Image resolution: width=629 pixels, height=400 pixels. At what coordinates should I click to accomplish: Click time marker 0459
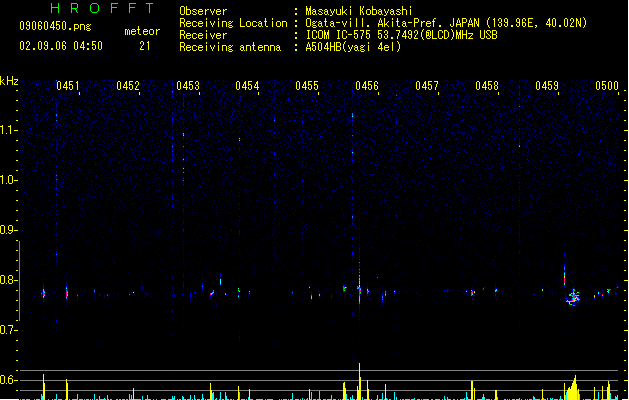click(x=547, y=86)
